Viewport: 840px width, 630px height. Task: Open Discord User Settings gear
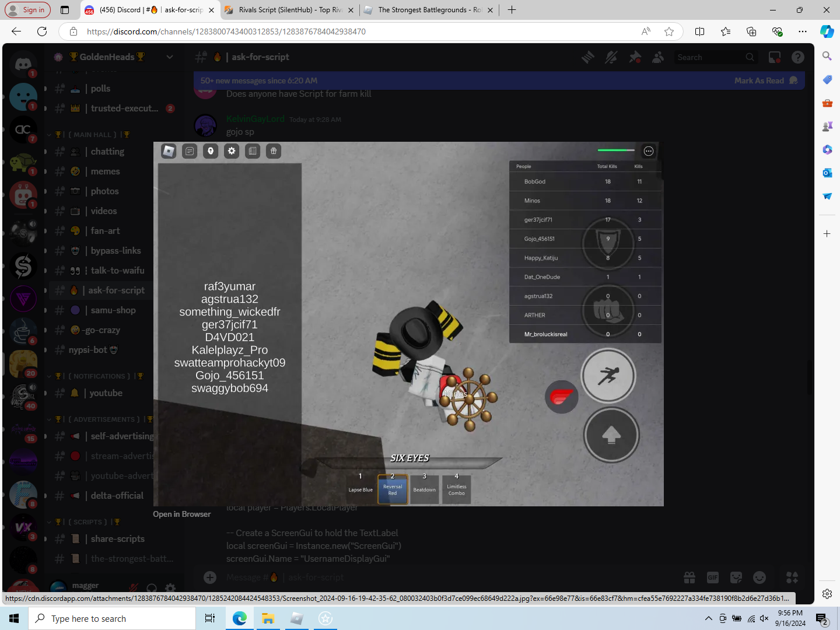click(x=170, y=588)
